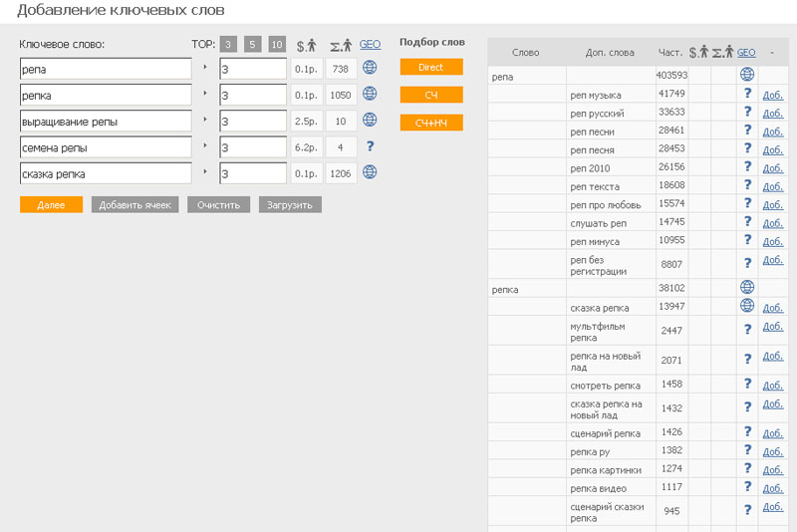Click the globe icon for the сказка репка keyword
Screen dimensions: 797x532
370,172
